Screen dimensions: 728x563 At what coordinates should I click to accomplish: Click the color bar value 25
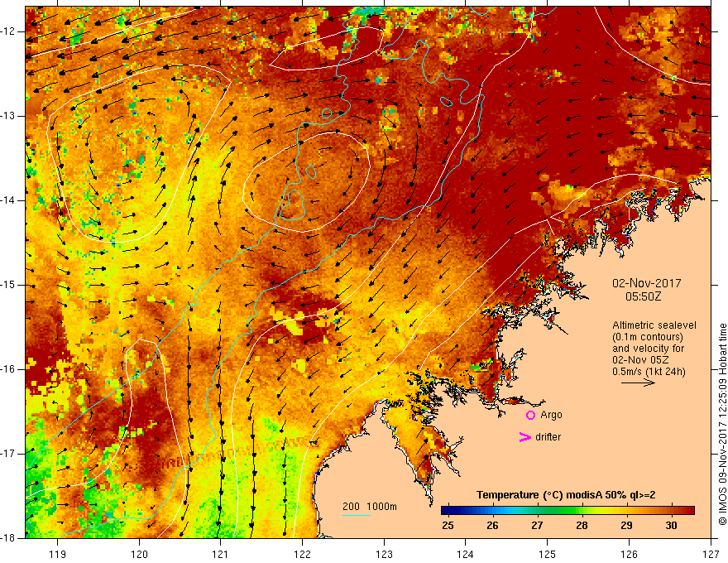pos(448,526)
